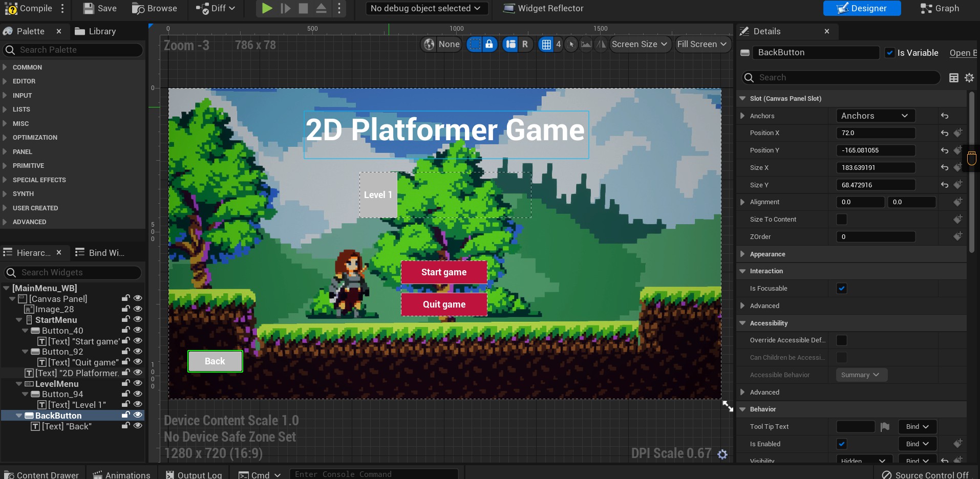
Task: Enable the Size To Content checkbox
Action: [841, 220]
